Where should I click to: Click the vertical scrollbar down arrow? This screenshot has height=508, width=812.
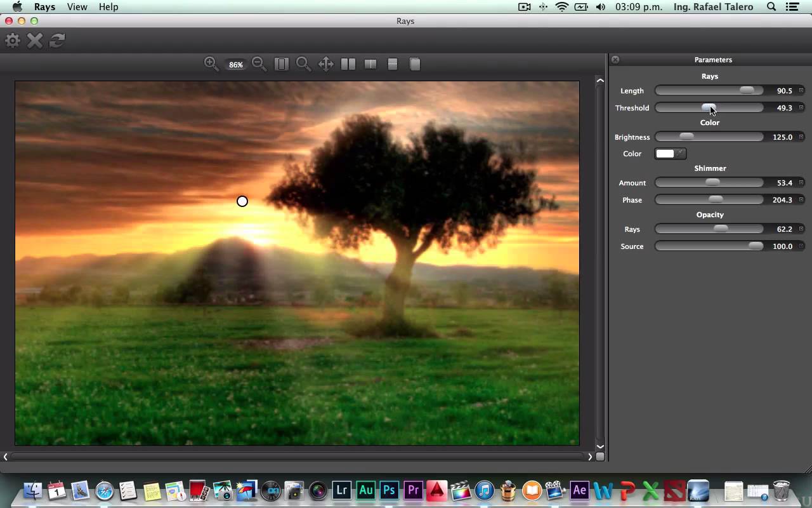600,446
